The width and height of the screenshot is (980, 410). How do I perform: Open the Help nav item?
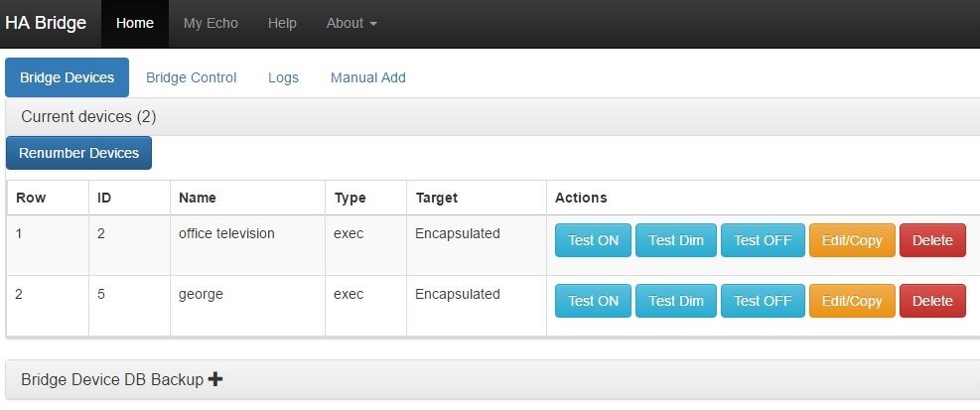click(282, 23)
